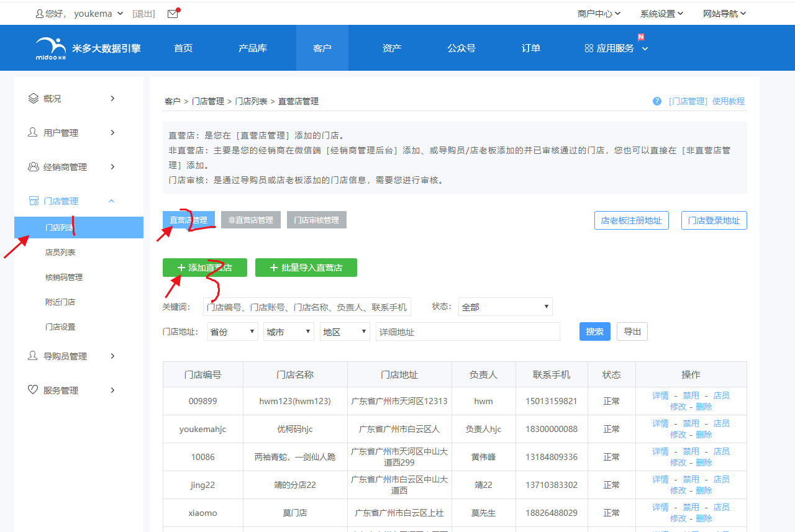Select the 直营店管理 tab
The width and height of the screenshot is (795, 532).
coord(189,220)
